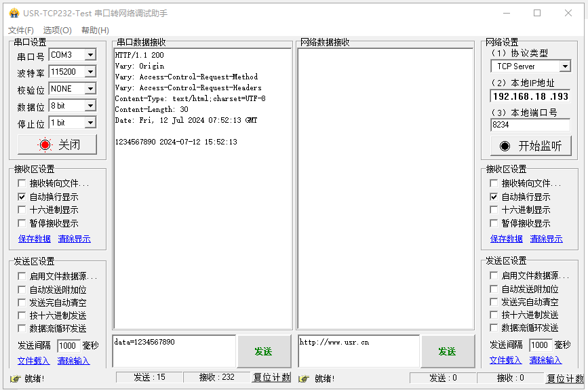Click serial 保存数据 link

click(35, 239)
